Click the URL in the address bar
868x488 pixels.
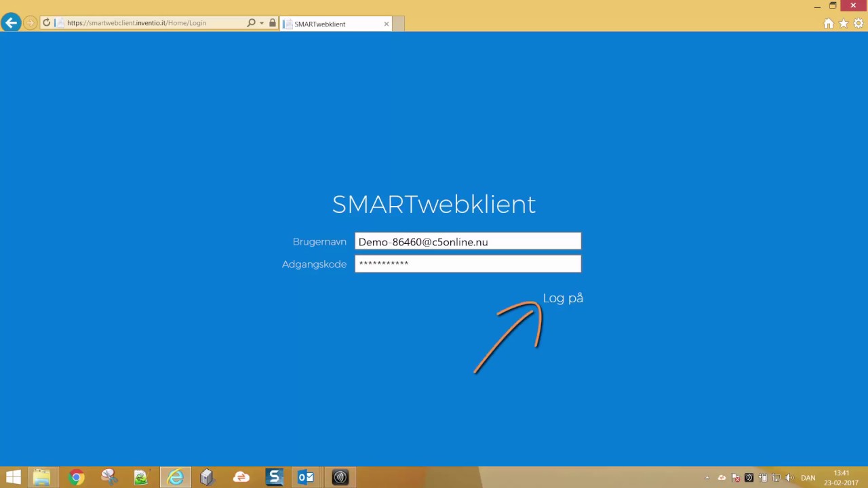click(136, 23)
